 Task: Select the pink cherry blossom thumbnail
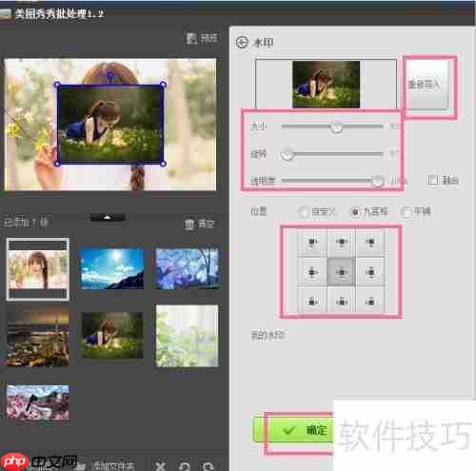(38, 402)
